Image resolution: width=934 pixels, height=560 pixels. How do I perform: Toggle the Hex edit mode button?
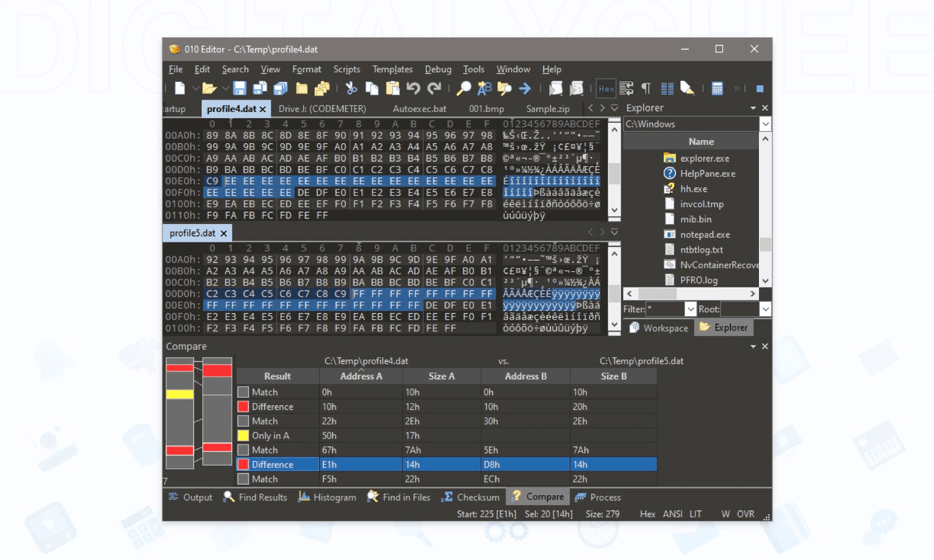click(606, 88)
